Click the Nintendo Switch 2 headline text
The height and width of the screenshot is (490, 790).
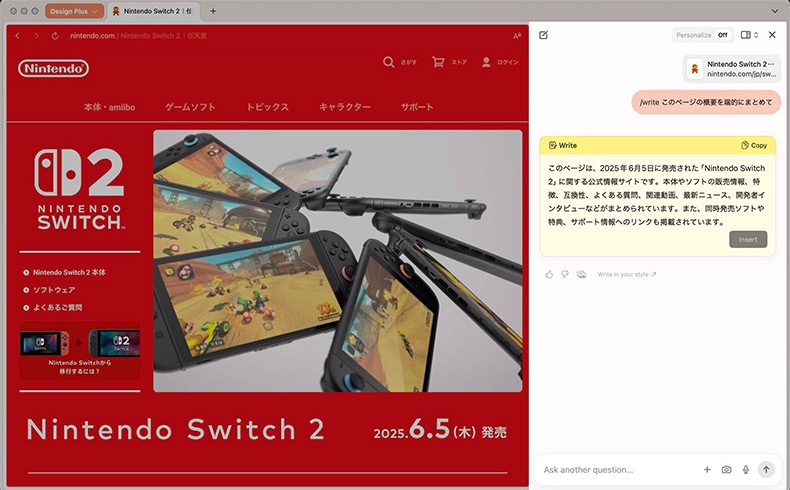175,430
